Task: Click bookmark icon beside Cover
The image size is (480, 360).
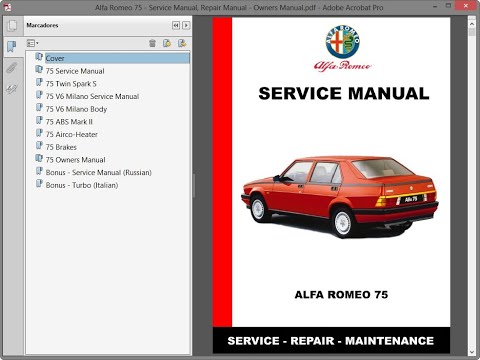Action: 39,57
